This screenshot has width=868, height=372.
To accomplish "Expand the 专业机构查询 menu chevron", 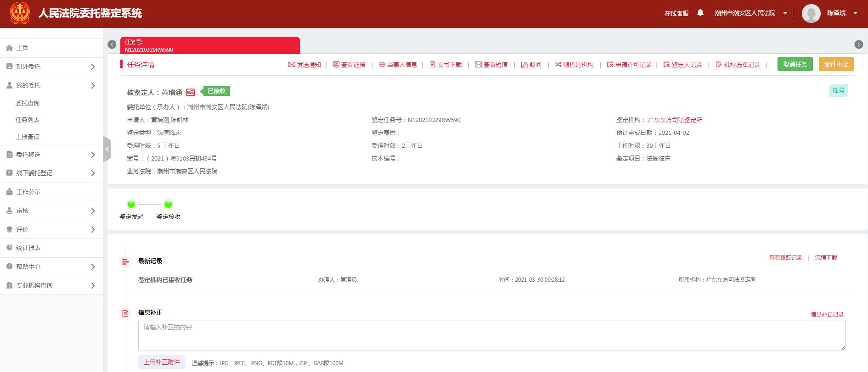I will (x=93, y=285).
